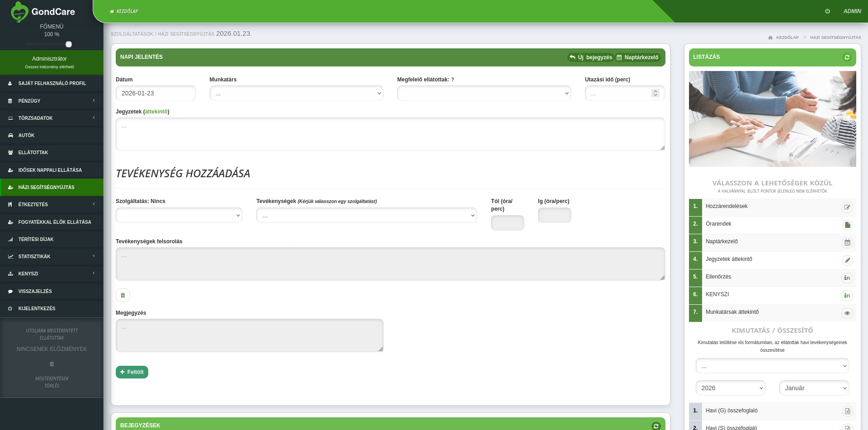
Task: Click the Hozzárendelések edit icon
Action: coord(847,207)
